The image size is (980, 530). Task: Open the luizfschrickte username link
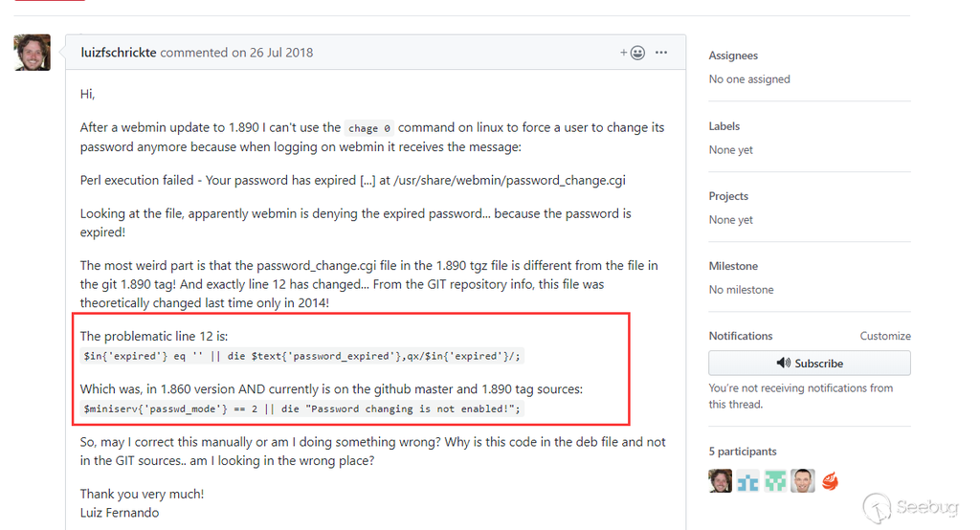[x=119, y=53]
